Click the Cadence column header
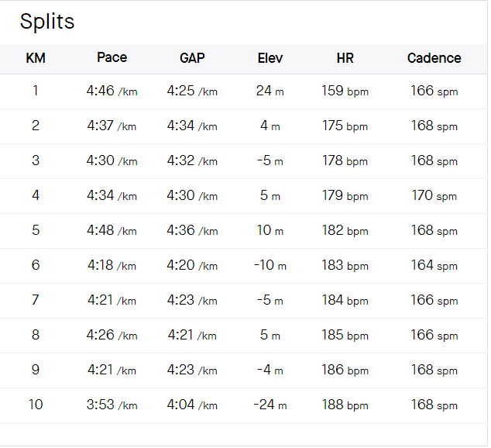Screen dimensions: 491x448 434,58
